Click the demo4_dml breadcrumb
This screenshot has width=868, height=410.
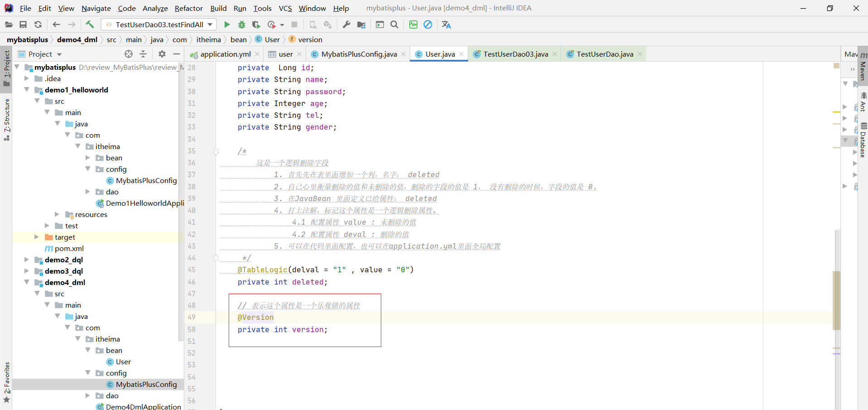pos(77,39)
